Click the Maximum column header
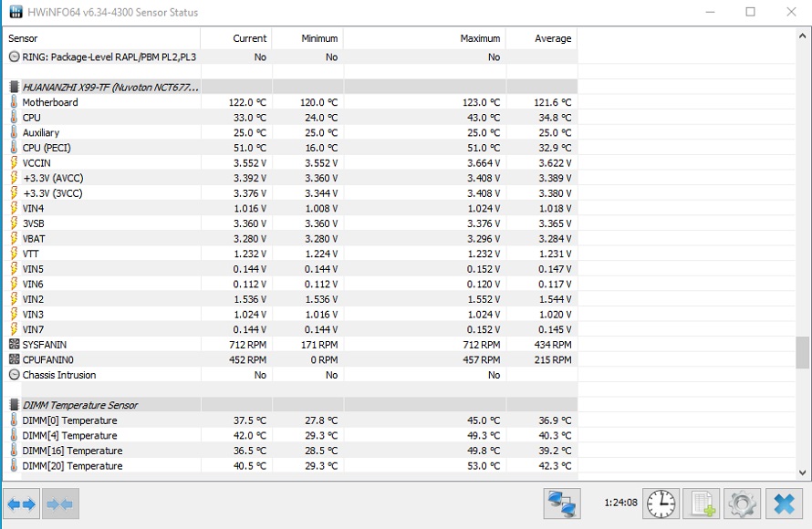Screen dimensions: 812x529 point(424,38)
